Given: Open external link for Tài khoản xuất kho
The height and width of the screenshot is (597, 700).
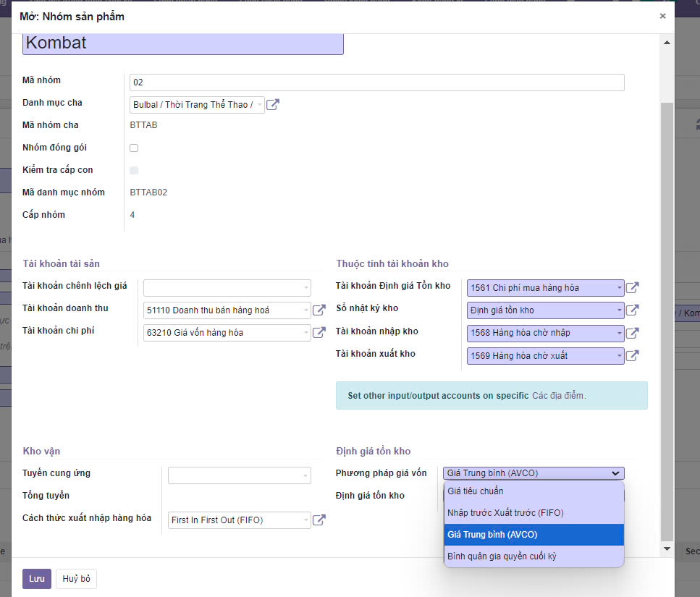Looking at the screenshot, I should [x=632, y=356].
